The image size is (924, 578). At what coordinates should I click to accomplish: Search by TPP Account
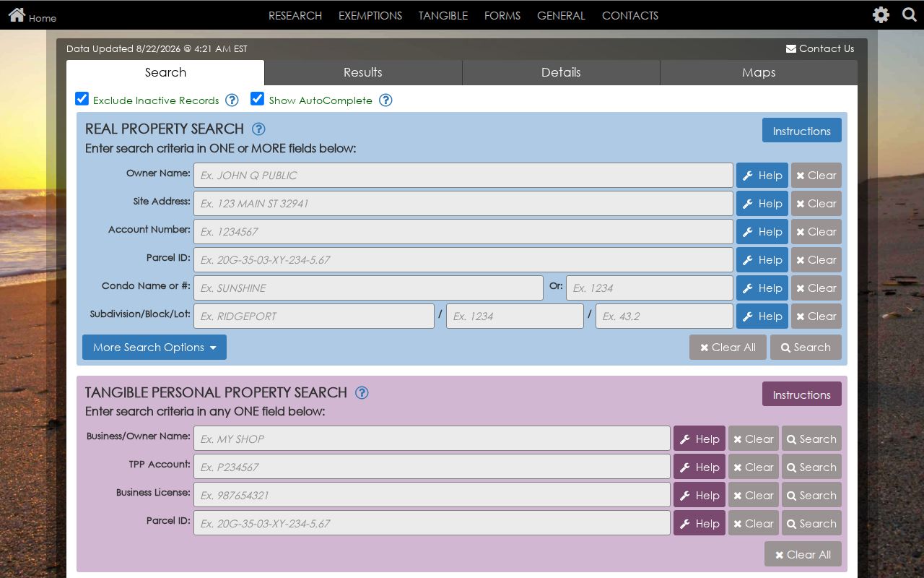pyautogui.click(x=811, y=467)
